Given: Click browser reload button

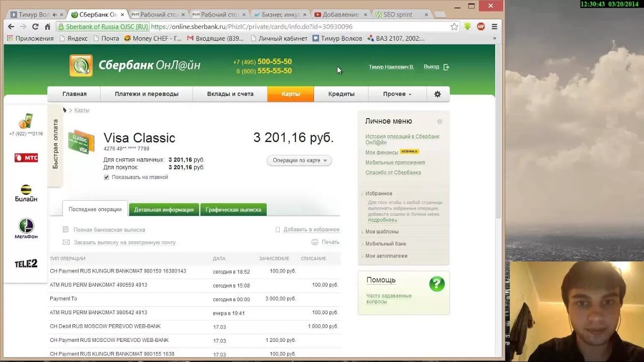Looking at the screenshot, I should (x=35, y=27).
